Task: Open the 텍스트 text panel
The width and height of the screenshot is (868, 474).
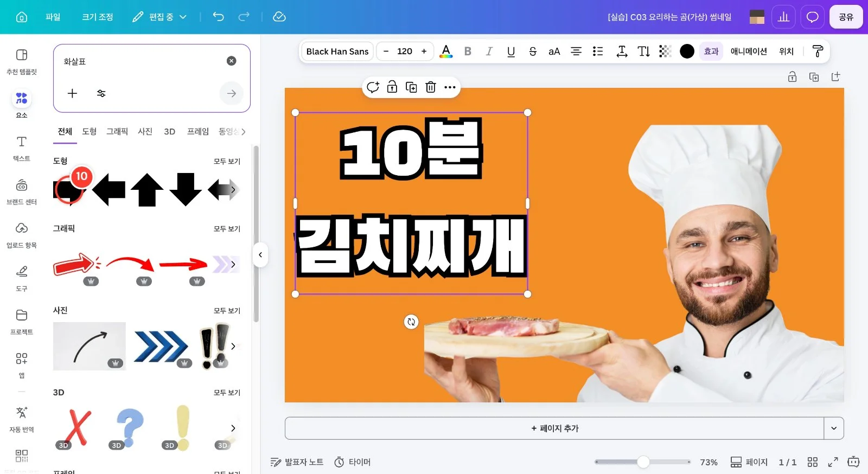Action: 22,148
